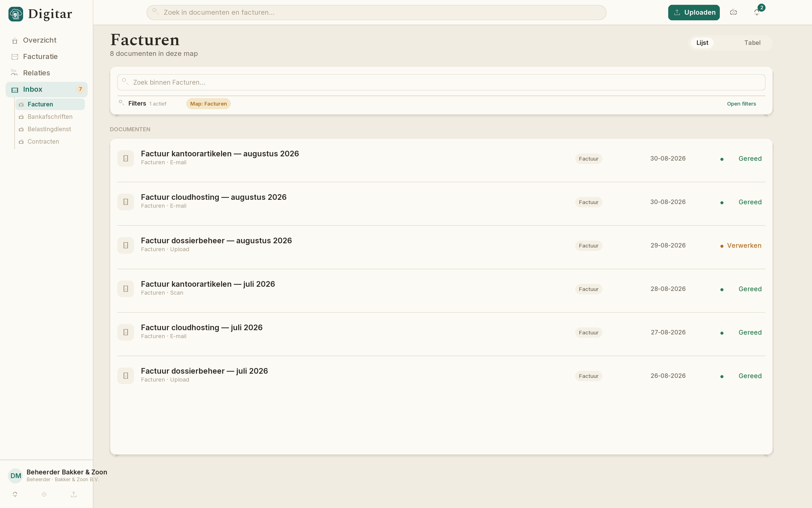Click the Uploaden button
The image size is (812, 508).
pos(694,12)
